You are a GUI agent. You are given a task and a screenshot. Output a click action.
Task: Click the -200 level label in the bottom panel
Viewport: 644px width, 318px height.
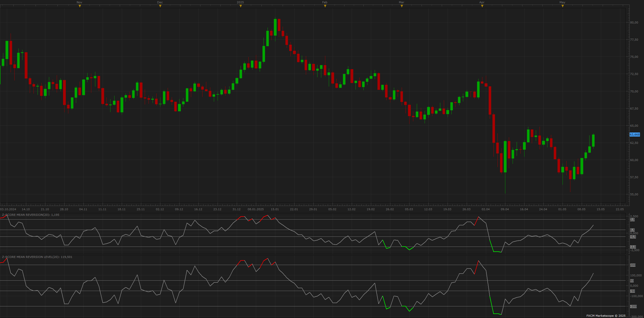pyautogui.click(x=633, y=306)
